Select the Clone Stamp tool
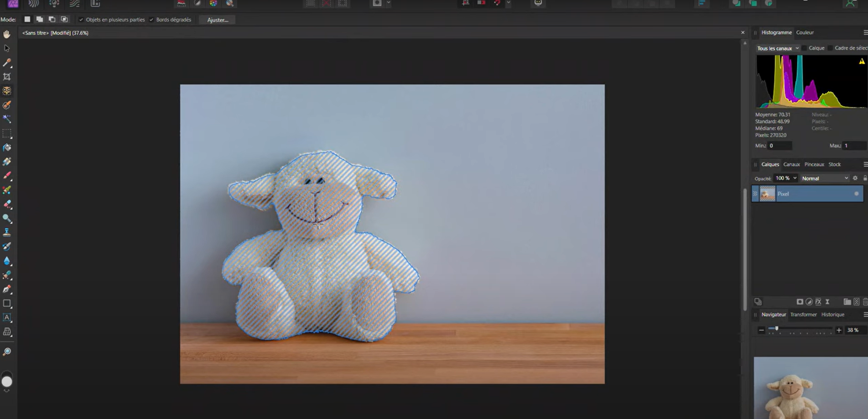The image size is (868, 419). pos(7,232)
